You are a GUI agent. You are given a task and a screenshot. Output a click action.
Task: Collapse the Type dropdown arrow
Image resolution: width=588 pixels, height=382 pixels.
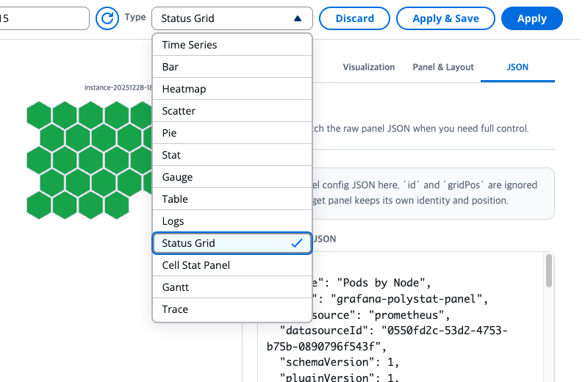[298, 18]
